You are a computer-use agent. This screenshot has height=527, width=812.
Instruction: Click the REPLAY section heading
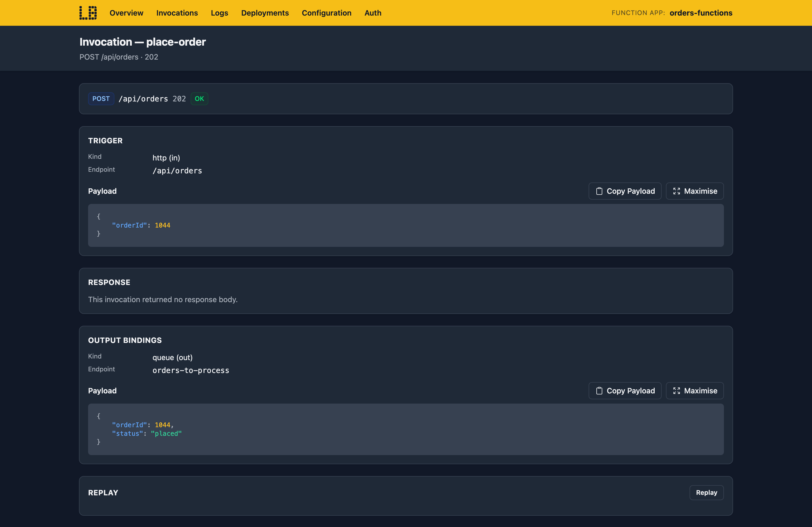click(103, 493)
